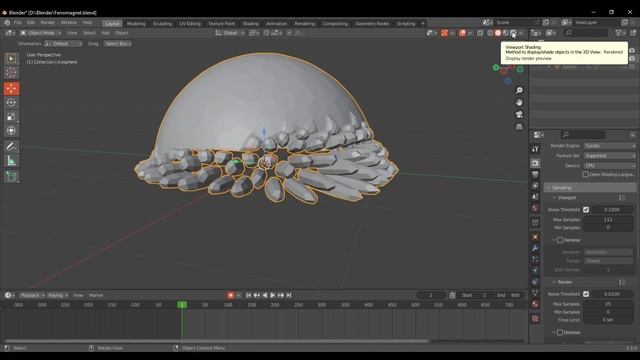Open the File menu

click(x=17, y=22)
